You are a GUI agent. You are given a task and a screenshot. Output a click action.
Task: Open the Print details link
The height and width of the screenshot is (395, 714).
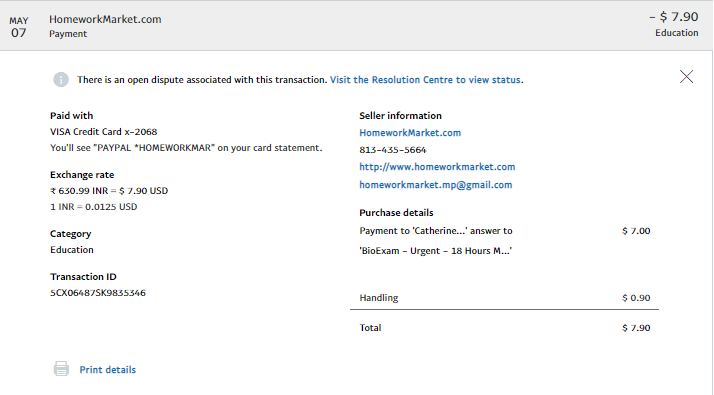click(107, 369)
